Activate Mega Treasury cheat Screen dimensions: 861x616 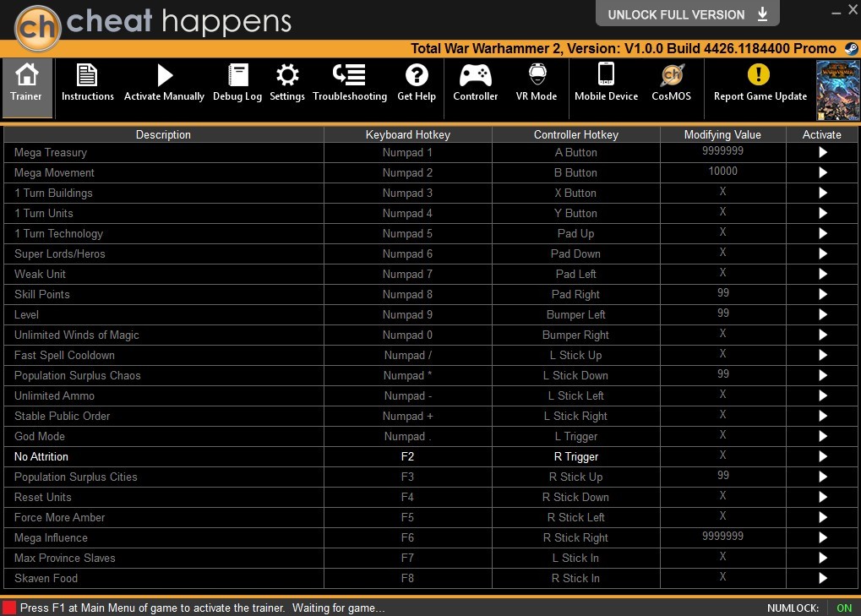(823, 153)
